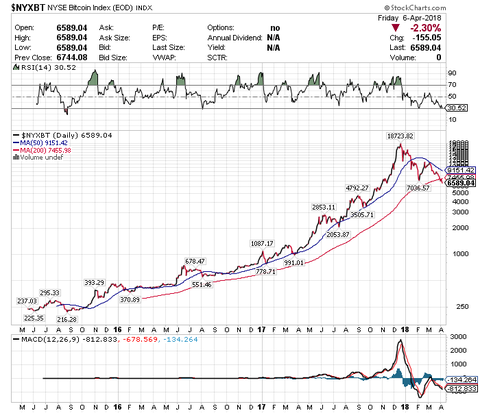Click the P/E: label
480x413 pixels.
tap(159, 28)
